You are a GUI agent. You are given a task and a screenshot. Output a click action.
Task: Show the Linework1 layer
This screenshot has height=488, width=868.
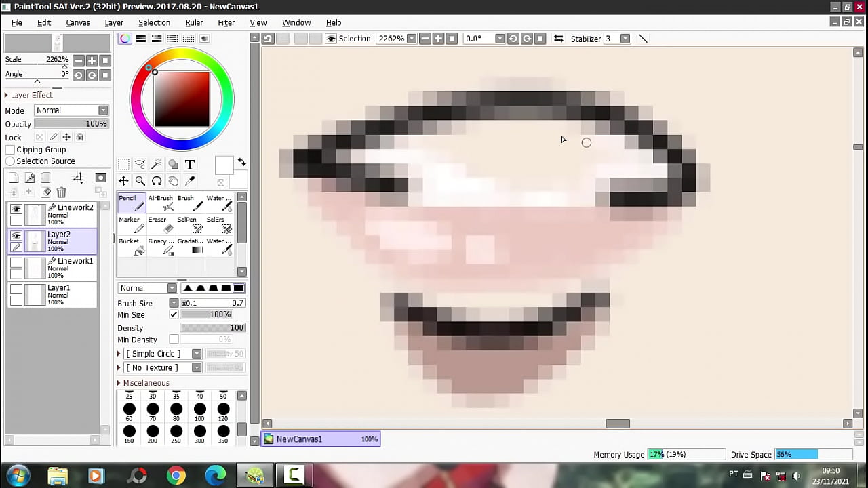[x=16, y=262]
